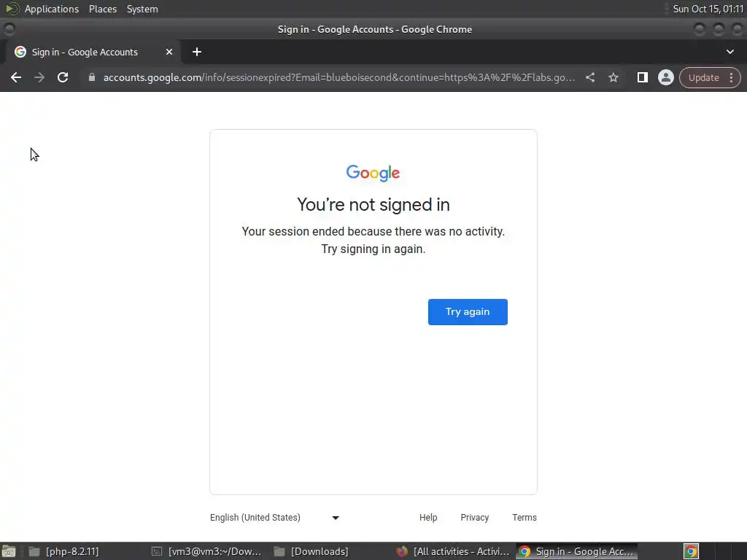
Task: Switch to All activities Firefox taskbar window
Action: pyautogui.click(x=453, y=551)
